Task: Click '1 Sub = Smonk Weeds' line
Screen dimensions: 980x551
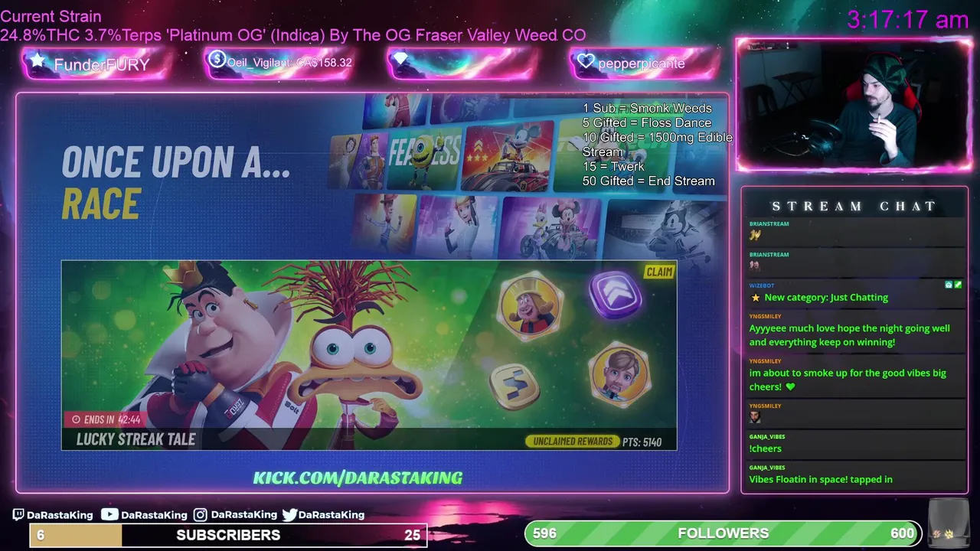Action: pyautogui.click(x=647, y=108)
